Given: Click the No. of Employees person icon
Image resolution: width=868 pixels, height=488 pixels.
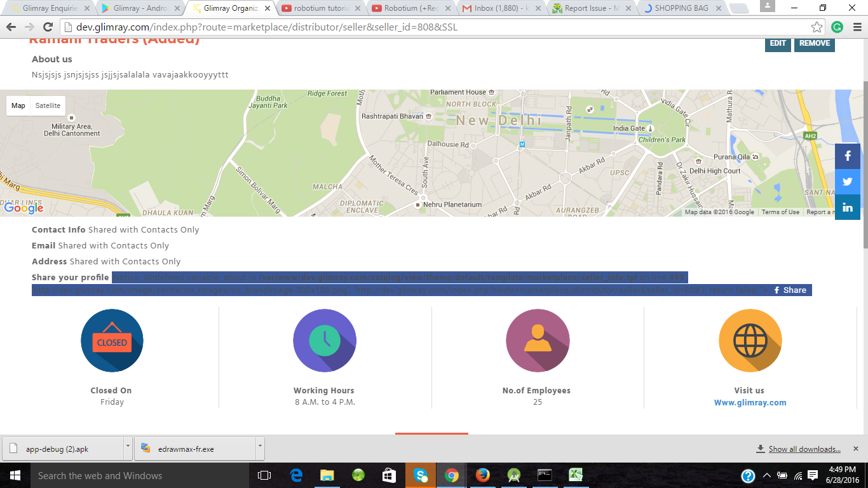Looking at the screenshot, I should point(538,340).
